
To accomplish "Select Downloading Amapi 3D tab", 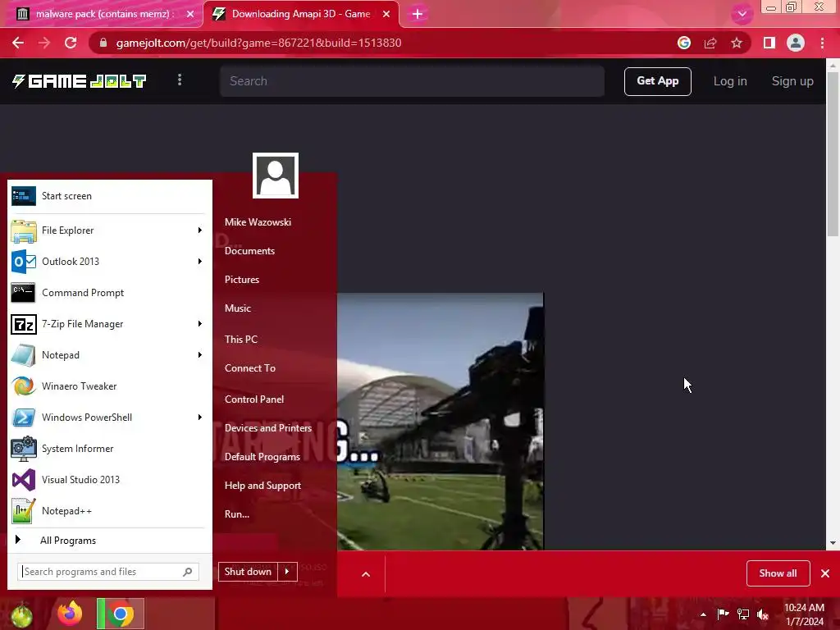I will 301,14.
